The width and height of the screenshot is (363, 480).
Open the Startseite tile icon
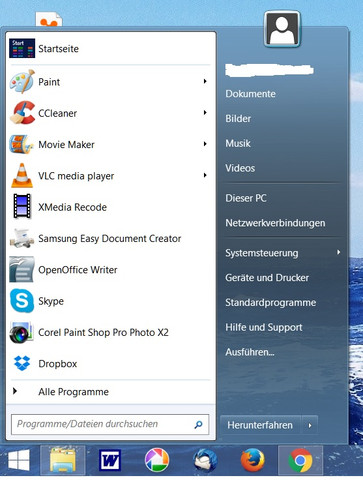coord(22,48)
